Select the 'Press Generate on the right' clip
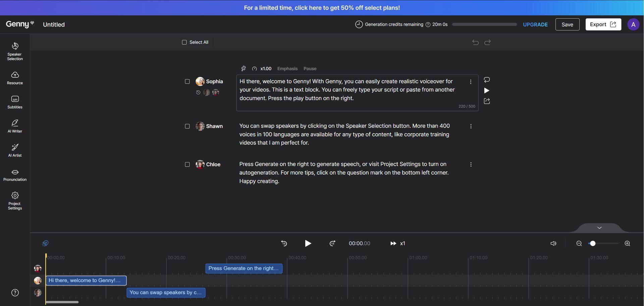This screenshot has height=306, width=644. [x=244, y=268]
